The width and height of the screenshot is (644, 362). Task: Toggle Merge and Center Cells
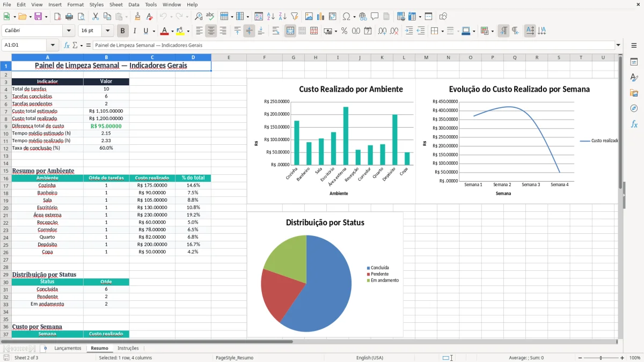click(290, 31)
